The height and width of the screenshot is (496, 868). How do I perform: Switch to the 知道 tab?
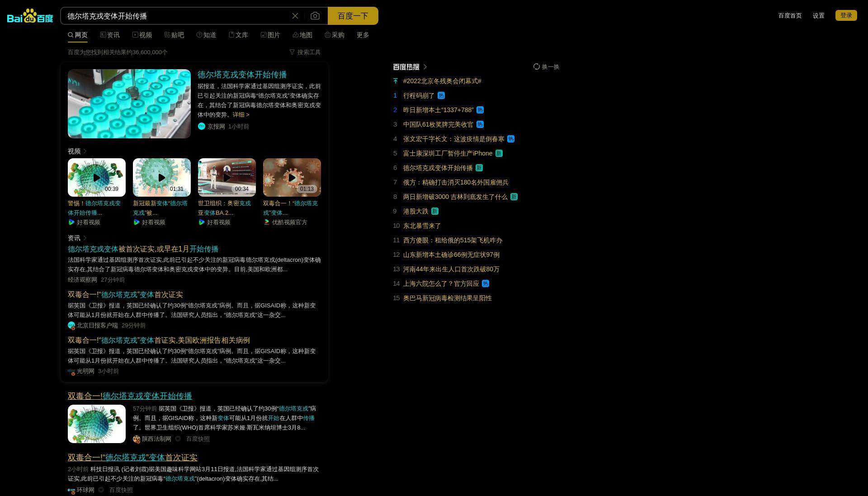[x=206, y=35]
